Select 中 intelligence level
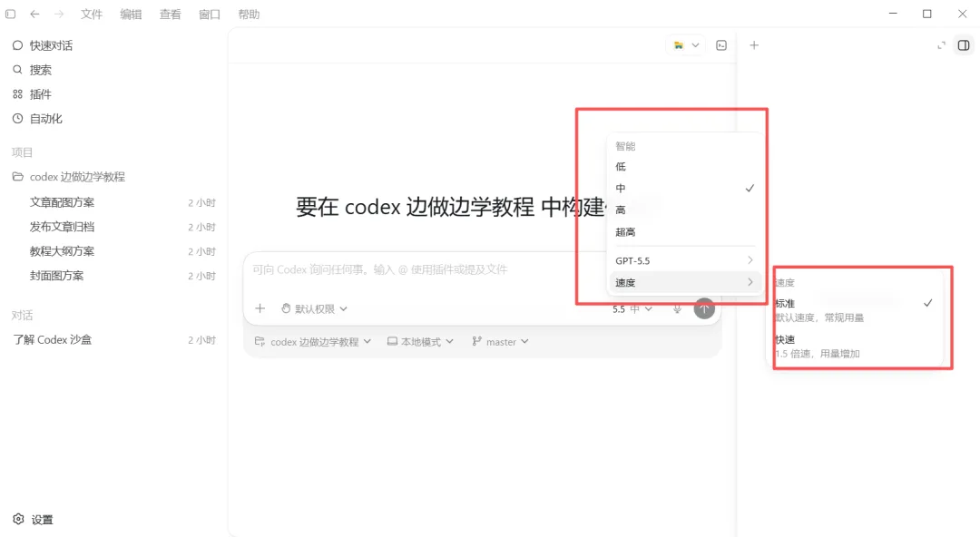The height and width of the screenshot is (537, 980). click(x=685, y=188)
